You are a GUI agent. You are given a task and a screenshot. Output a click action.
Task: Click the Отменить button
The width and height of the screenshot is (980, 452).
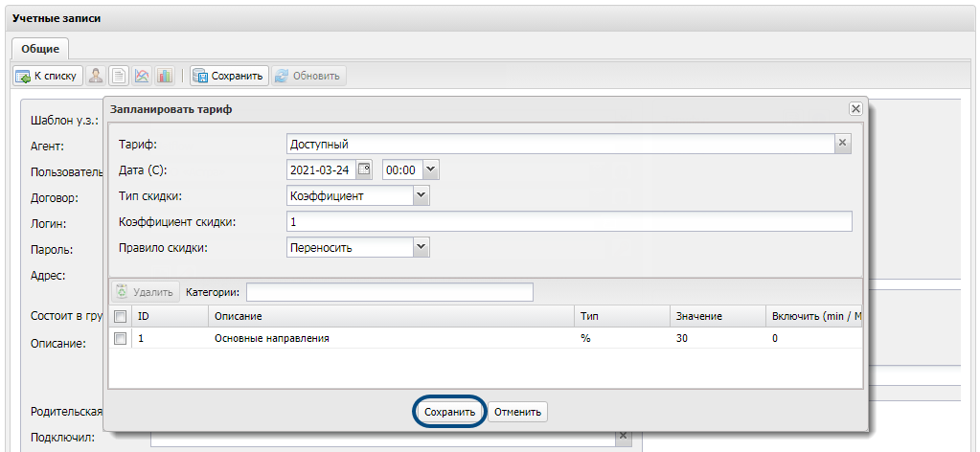click(x=517, y=412)
